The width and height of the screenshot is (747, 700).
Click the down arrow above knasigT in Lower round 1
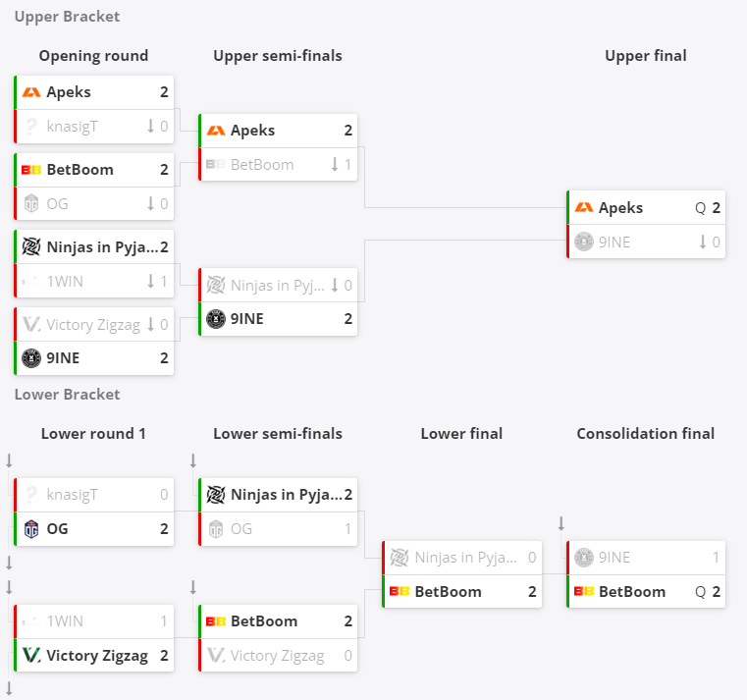pos(9,460)
